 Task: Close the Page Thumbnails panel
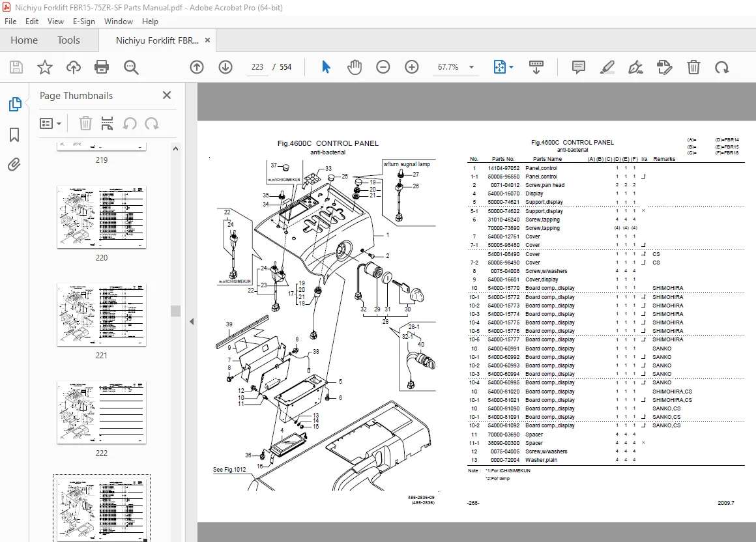pos(167,95)
